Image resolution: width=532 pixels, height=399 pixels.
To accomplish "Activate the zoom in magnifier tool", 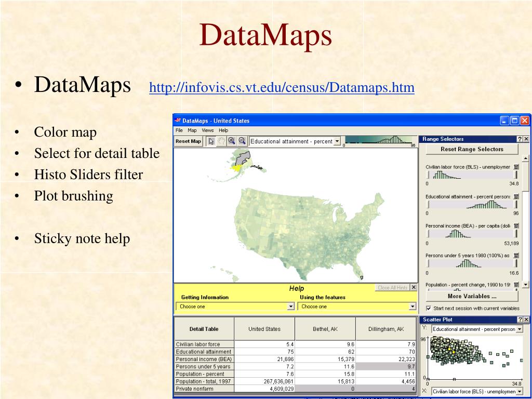I will point(232,141).
